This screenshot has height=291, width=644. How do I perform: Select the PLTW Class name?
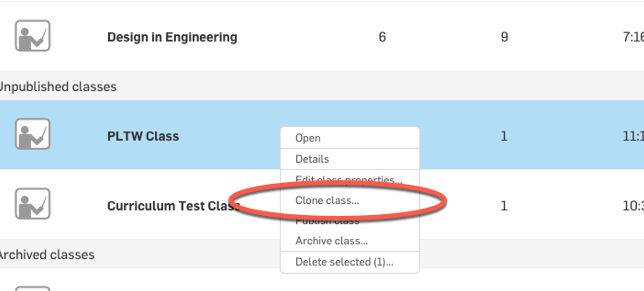click(x=143, y=136)
